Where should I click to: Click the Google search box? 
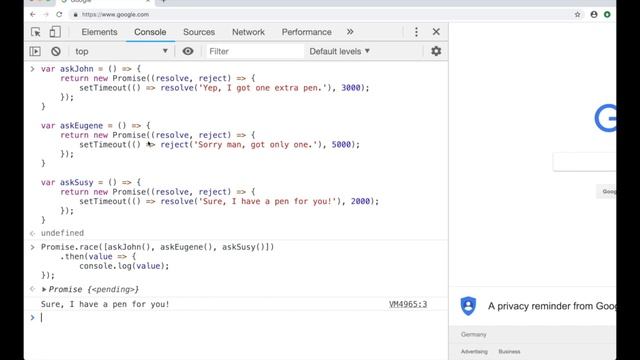(584, 162)
